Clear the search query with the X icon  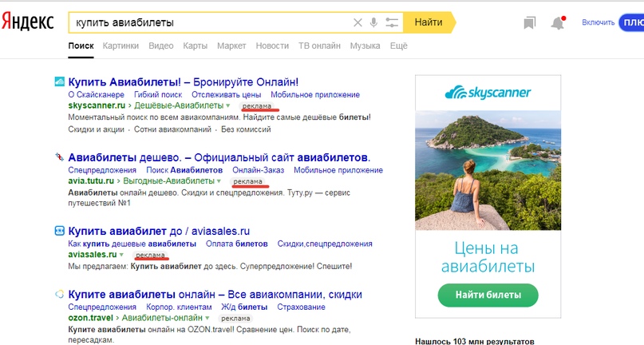tap(358, 22)
